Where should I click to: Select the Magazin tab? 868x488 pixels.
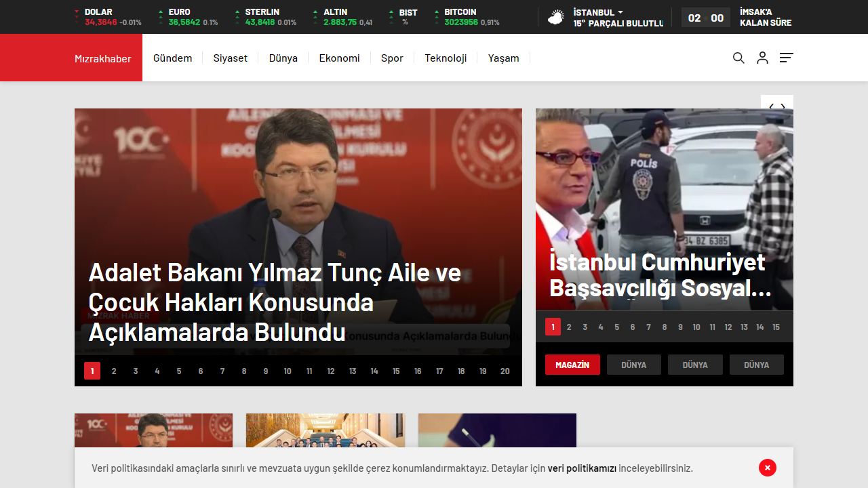coord(572,365)
